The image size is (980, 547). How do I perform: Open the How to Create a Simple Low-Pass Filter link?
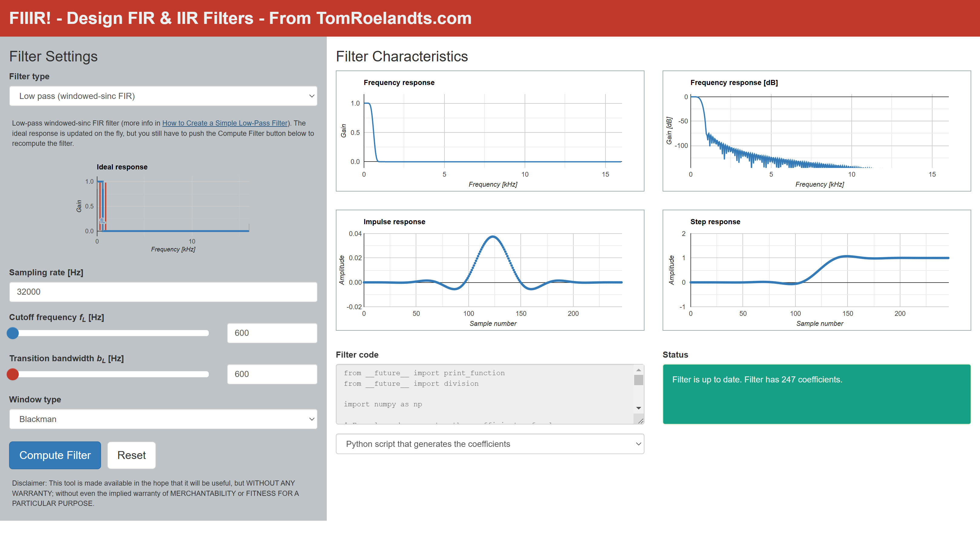coord(225,123)
